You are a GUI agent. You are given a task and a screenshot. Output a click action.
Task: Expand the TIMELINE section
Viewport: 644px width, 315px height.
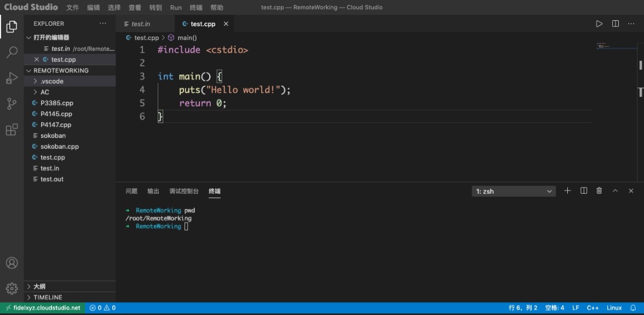48,297
